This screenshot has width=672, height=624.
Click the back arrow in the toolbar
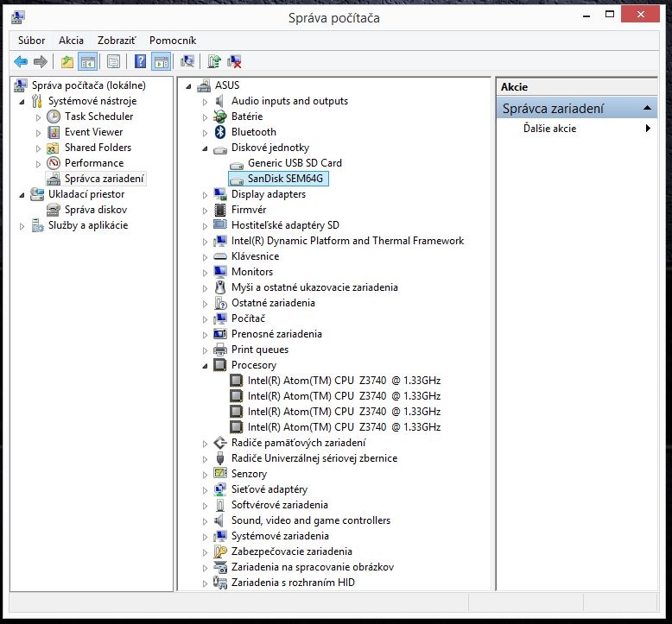click(21, 61)
